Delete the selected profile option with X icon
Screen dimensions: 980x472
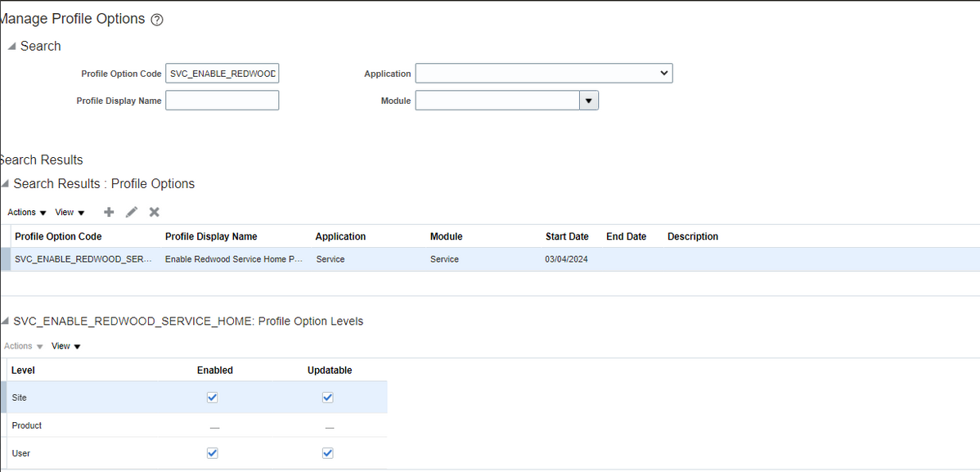click(154, 212)
